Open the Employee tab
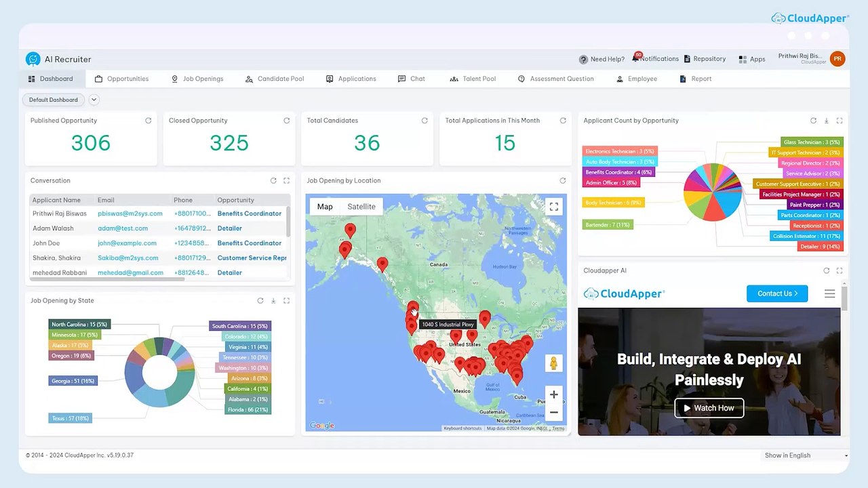Screen dimensions: 868x488 point(636,79)
